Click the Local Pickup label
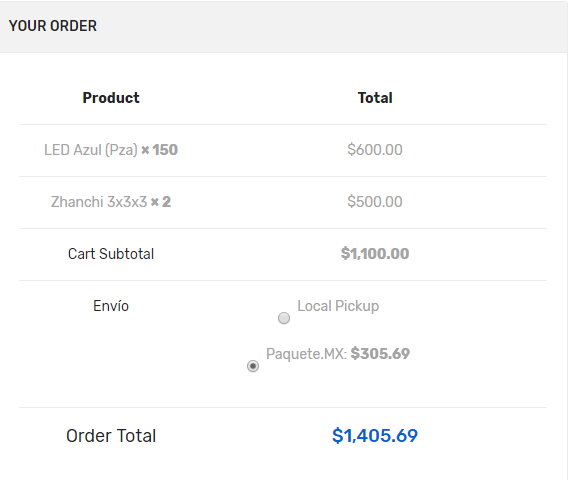The image size is (568, 480). coord(338,306)
